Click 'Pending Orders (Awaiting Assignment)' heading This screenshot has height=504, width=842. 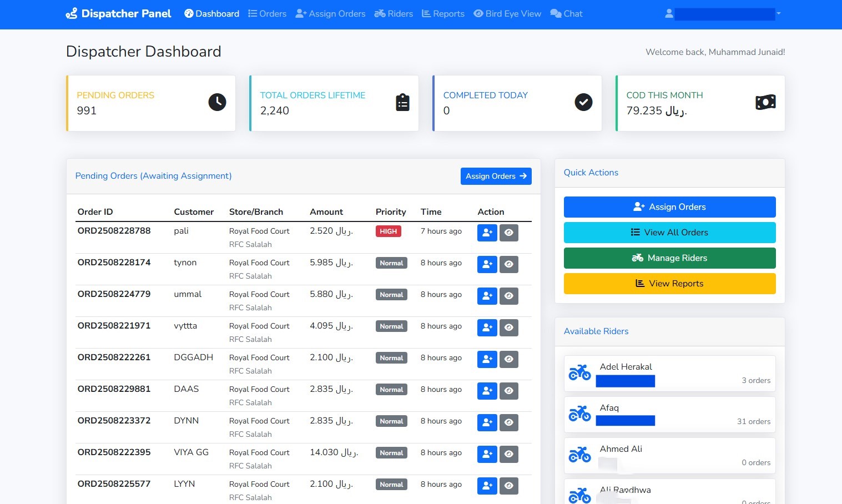[x=153, y=176]
